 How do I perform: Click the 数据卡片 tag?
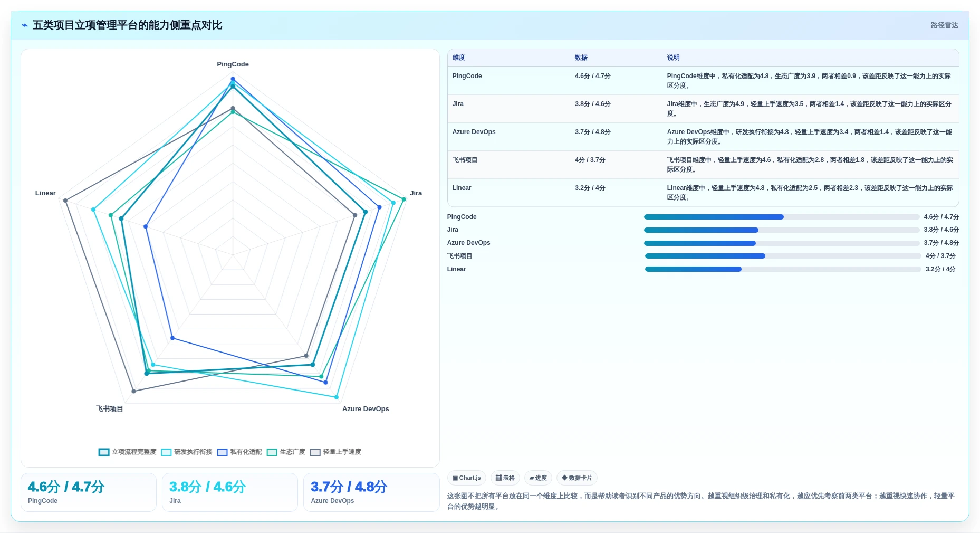click(577, 478)
